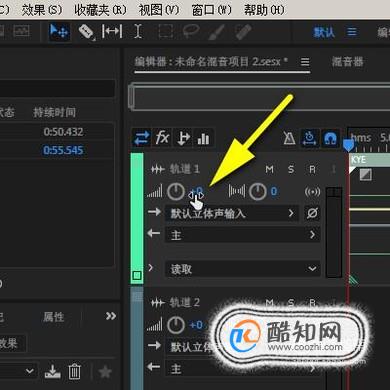The image size is (390, 390).
Task: Select the Slip tool
Action: pos(112,32)
